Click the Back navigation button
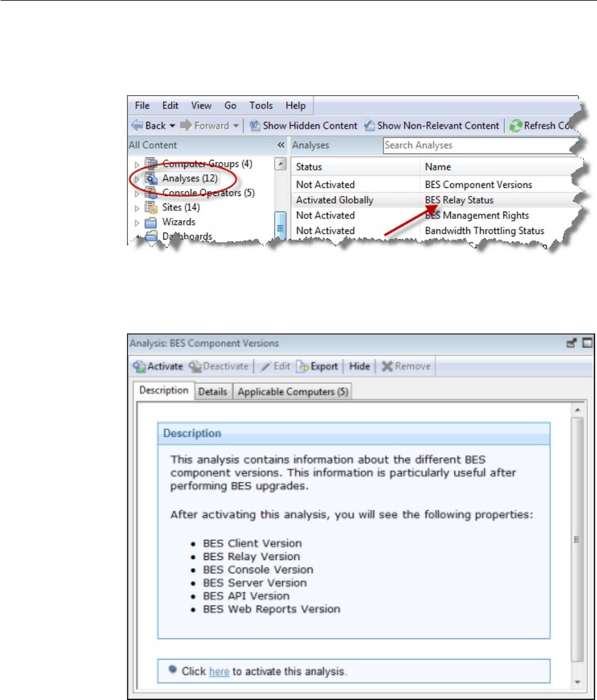Image resolution: width=597 pixels, height=700 pixels. [x=149, y=126]
